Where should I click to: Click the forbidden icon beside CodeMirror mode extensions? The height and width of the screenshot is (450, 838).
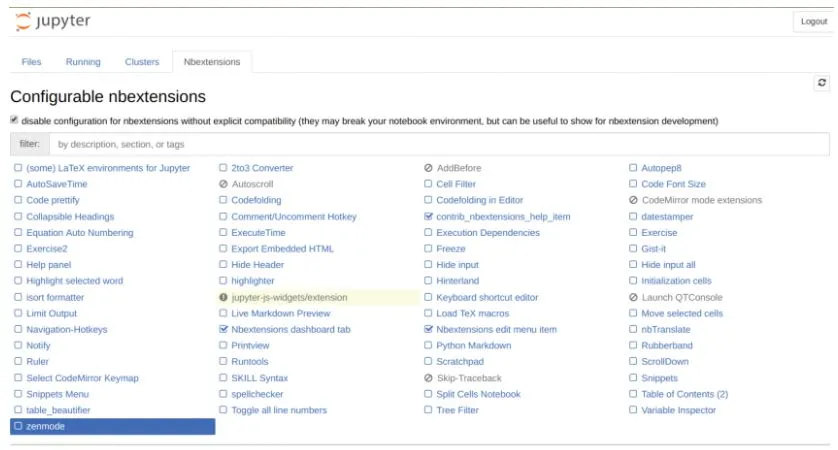633,201
